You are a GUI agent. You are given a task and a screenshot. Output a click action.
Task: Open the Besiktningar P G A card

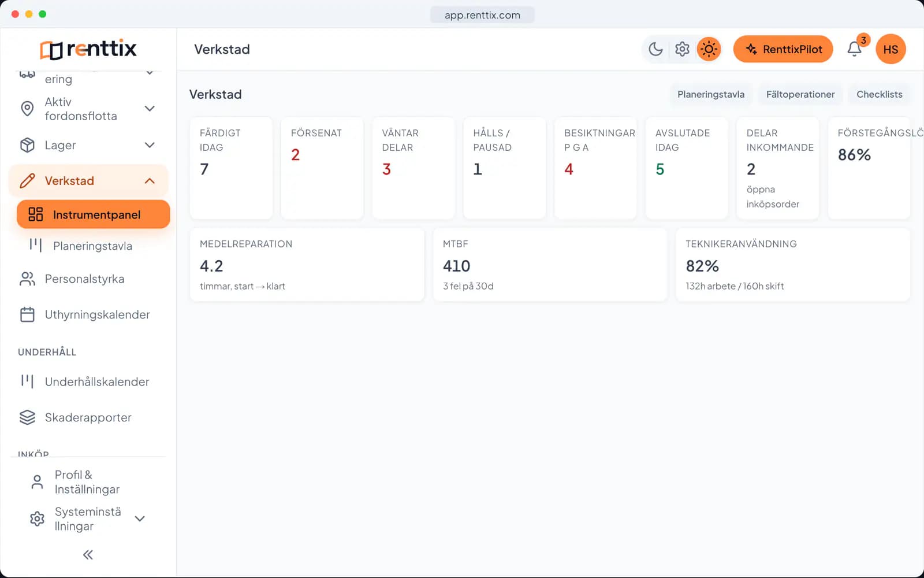click(x=595, y=168)
